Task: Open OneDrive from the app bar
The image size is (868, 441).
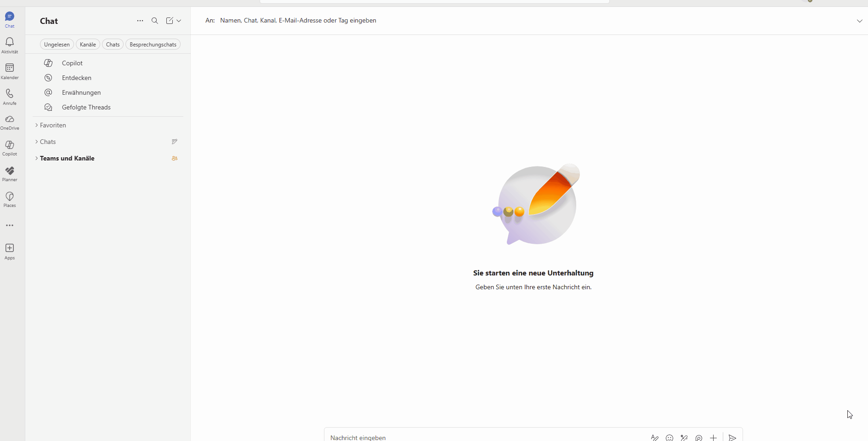Action: tap(10, 121)
